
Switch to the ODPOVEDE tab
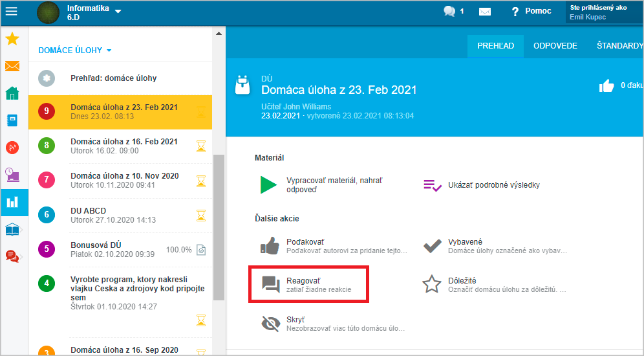pyautogui.click(x=555, y=46)
